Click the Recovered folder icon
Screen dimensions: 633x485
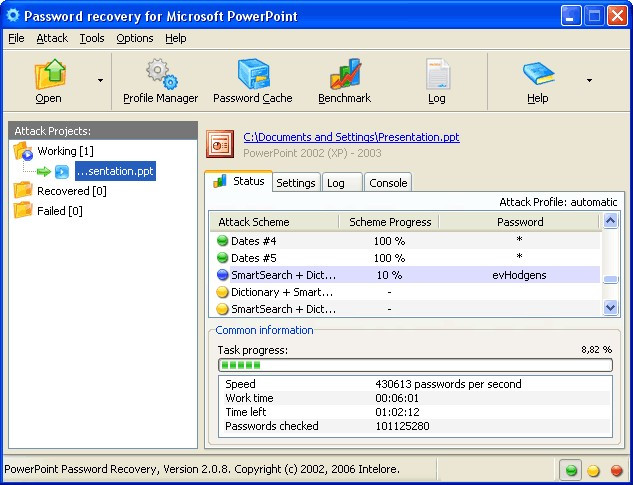tap(23, 190)
